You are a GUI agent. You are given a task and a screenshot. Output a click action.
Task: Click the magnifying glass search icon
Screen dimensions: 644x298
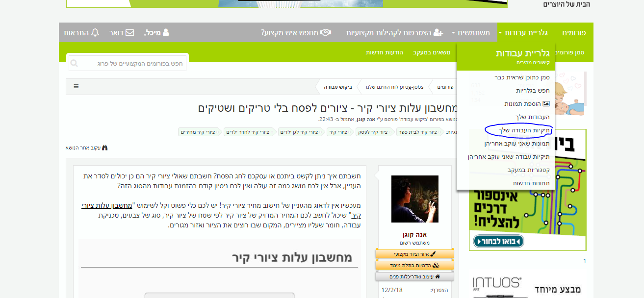pos(74,63)
